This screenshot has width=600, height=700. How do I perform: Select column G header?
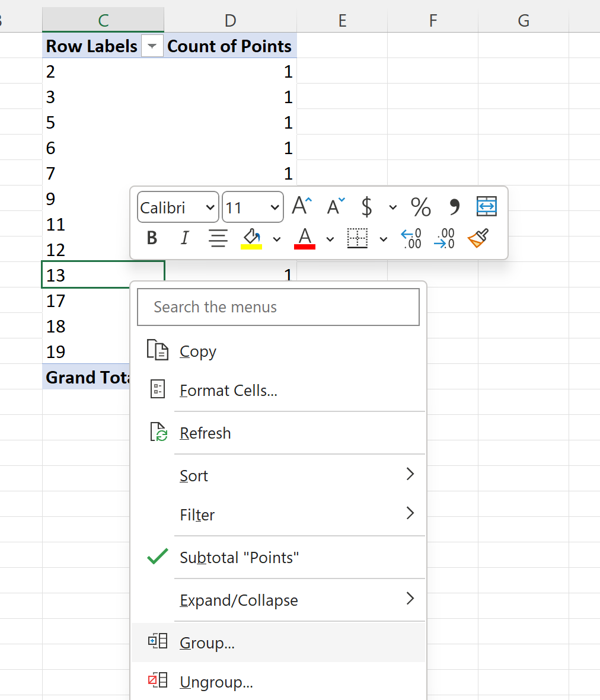tap(524, 20)
